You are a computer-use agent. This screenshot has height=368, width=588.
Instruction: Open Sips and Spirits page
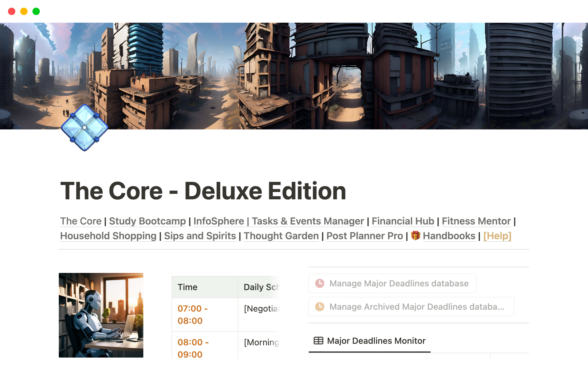click(x=200, y=236)
